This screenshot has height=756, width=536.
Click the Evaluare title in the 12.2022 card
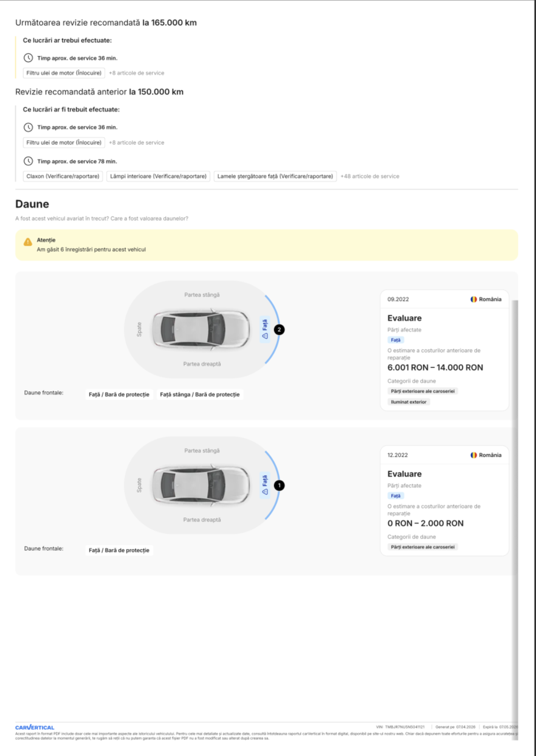(405, 474)
